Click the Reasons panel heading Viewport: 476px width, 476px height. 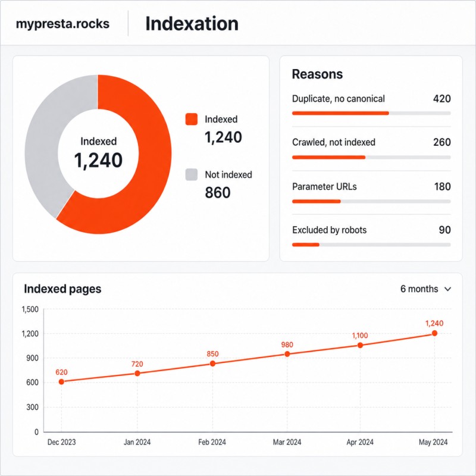317,74
